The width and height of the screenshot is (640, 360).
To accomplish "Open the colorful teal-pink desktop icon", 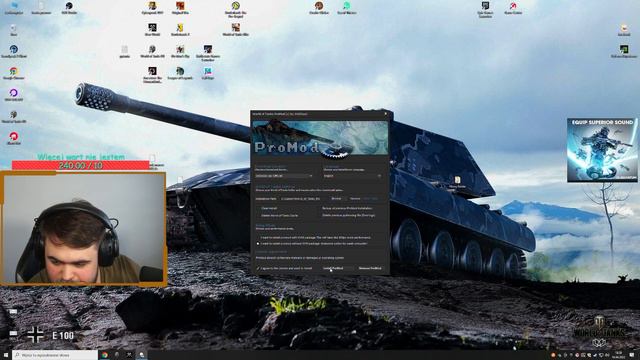I will [208, 73].
